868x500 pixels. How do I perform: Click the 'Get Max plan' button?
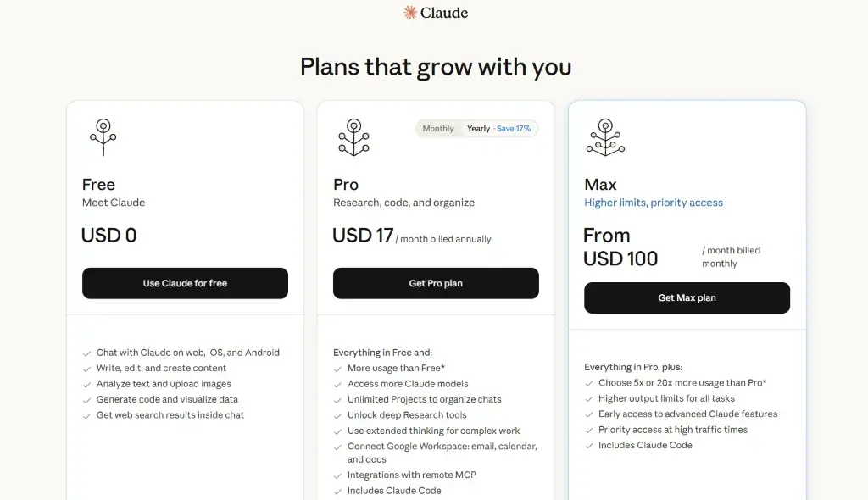[687, 297]
